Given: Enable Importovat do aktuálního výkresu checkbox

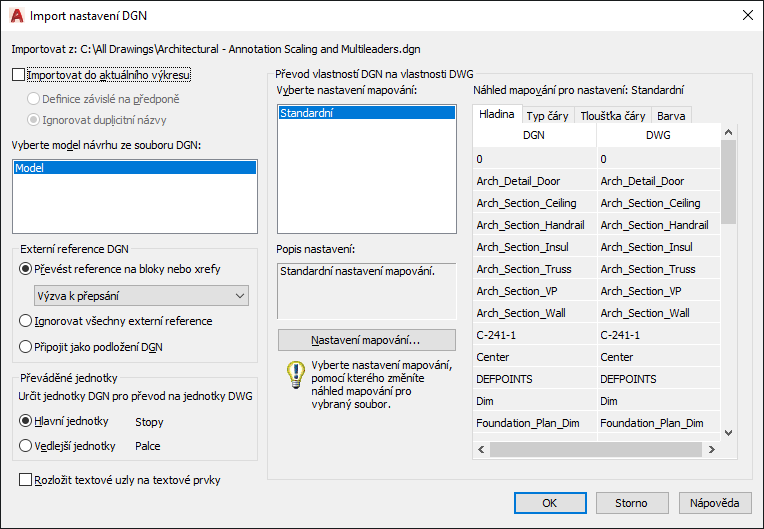Looking at the screenshot, I should pyautogui.click(x=19, y=75).
